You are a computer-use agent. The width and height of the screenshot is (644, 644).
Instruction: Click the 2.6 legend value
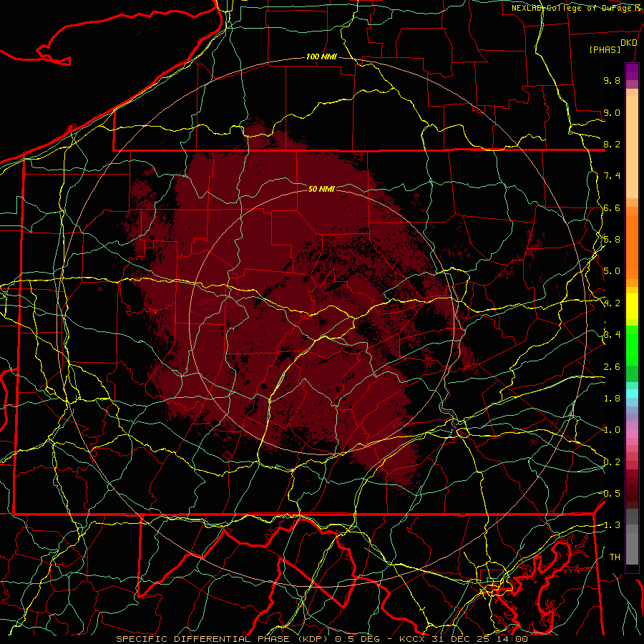612,367
